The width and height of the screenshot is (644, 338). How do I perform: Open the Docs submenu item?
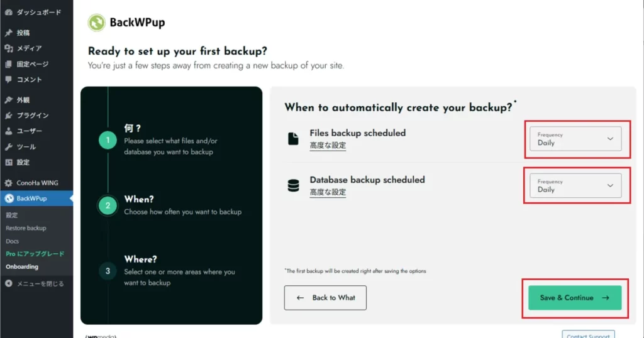pos(13,241)
